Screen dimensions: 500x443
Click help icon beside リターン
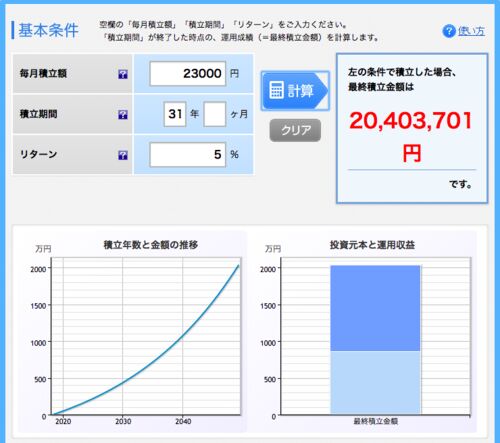tap(123, 155)
